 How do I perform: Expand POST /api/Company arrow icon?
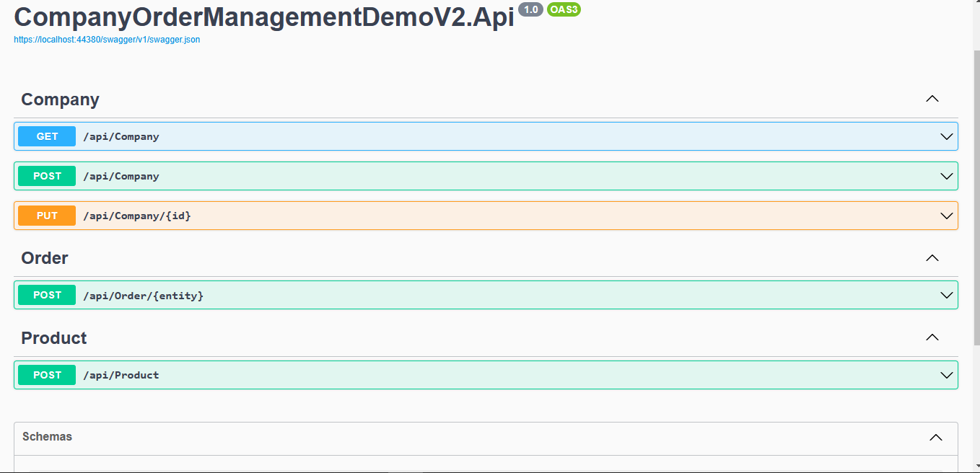pos(947,176)
